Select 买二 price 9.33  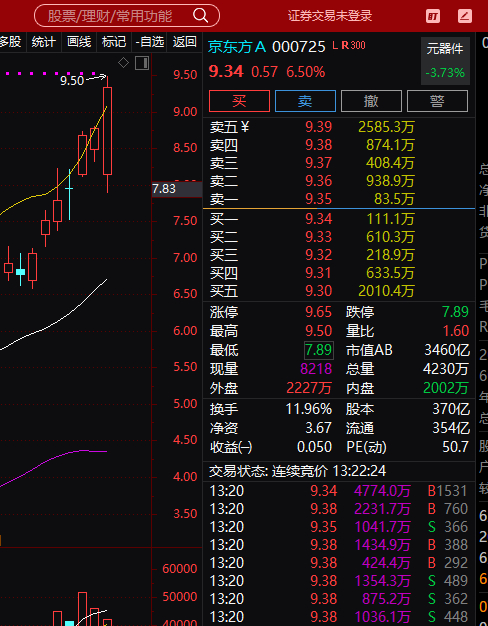pos(319,237)
